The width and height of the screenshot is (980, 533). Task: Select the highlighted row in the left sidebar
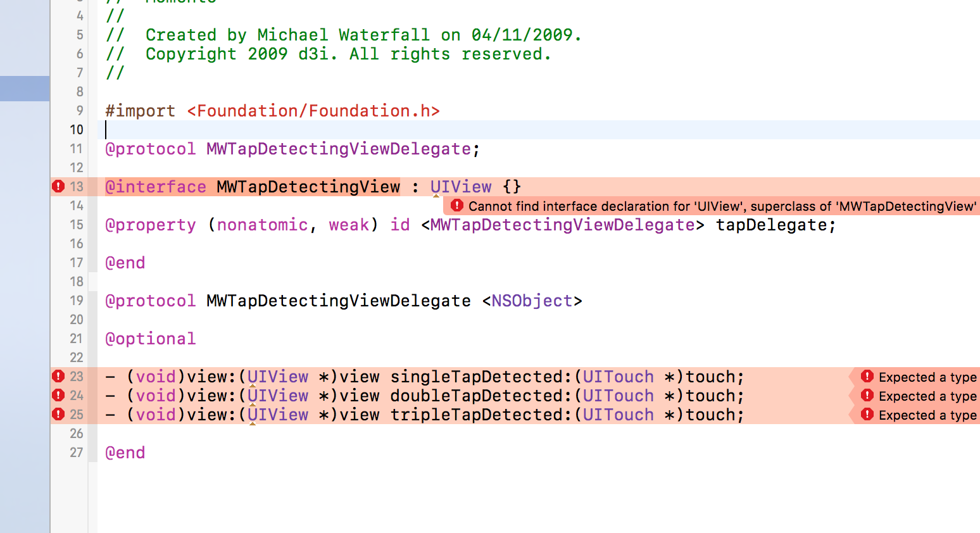point(25,89)
